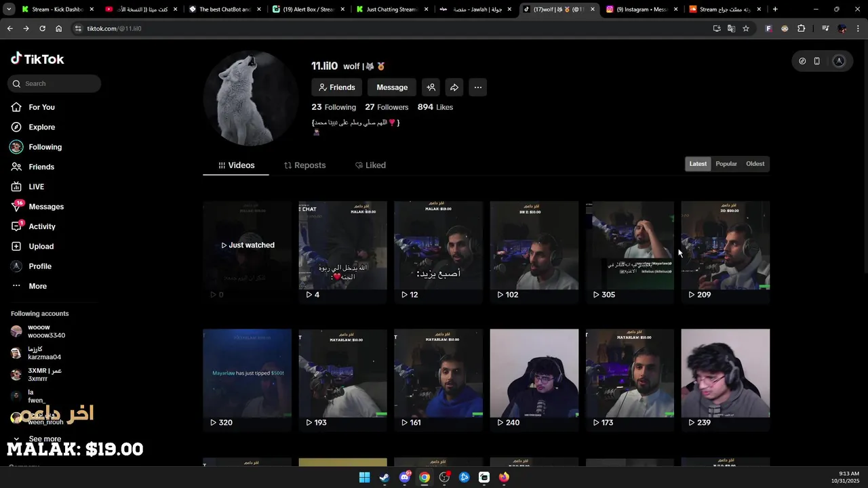This screenshot has width=868, height=488.
Task: Open the video with 239 views
Action: tap(726, 380)
